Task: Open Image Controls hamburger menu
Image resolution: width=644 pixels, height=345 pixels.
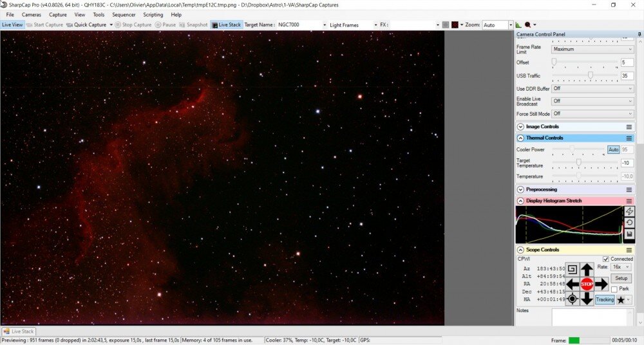Action: pyautogui.click(x=629, y=127)
